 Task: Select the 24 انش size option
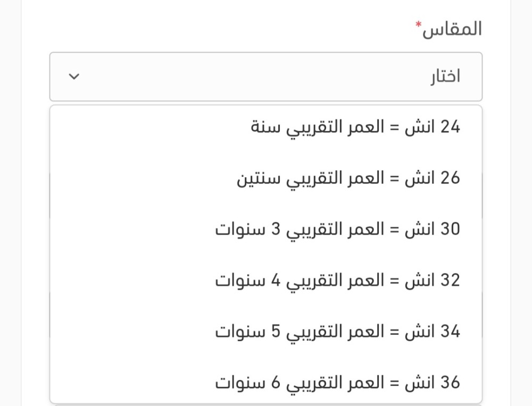[355, 127]
